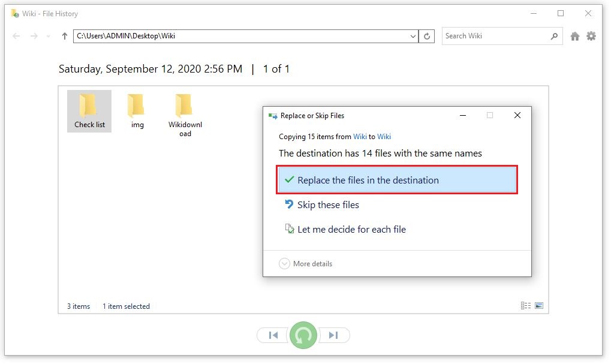The image size is (614, 364).
Task: Click the Wiki File History title icon
Action: tap(15, 14)
